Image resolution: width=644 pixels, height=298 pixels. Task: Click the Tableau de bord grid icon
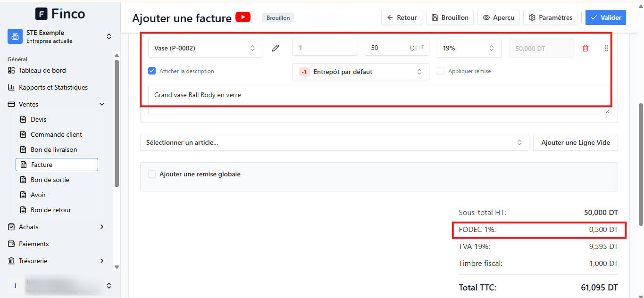tap(12, 70)
